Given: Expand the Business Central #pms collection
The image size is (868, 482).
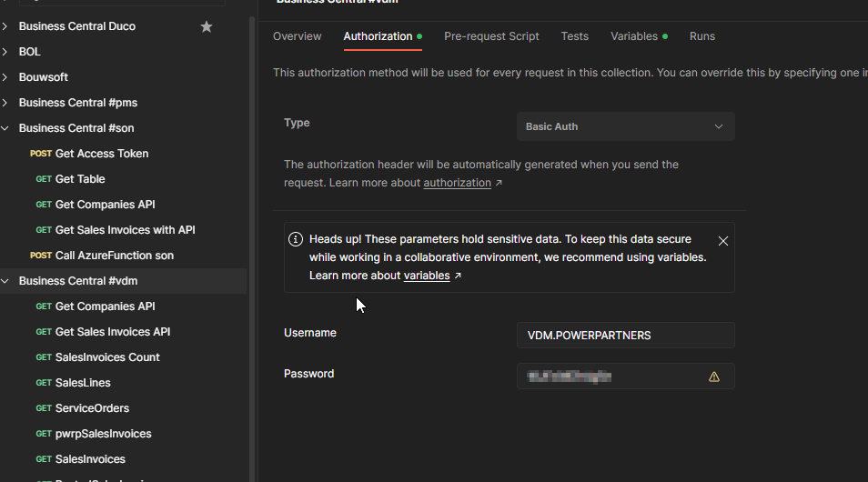Looking at the screenshot, I should pyautogui.click(x=5, y=103).
